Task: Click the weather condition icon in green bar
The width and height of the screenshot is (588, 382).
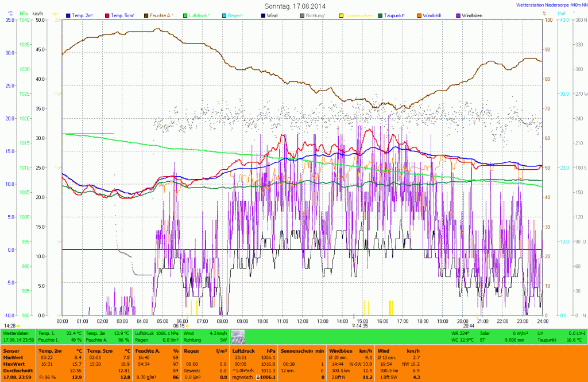Action: (x=238, y=336)
